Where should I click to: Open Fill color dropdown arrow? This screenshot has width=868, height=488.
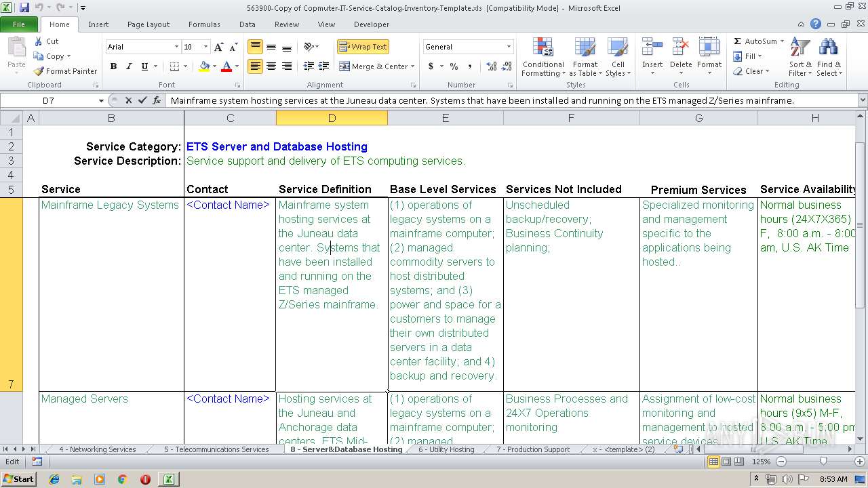(x=214, y=66)
